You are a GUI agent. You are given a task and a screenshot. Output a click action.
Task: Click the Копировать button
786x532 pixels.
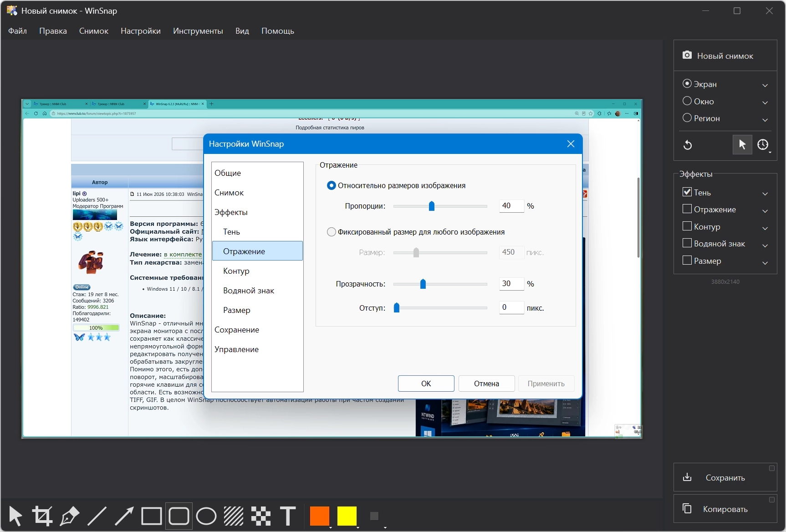point(725,509)
